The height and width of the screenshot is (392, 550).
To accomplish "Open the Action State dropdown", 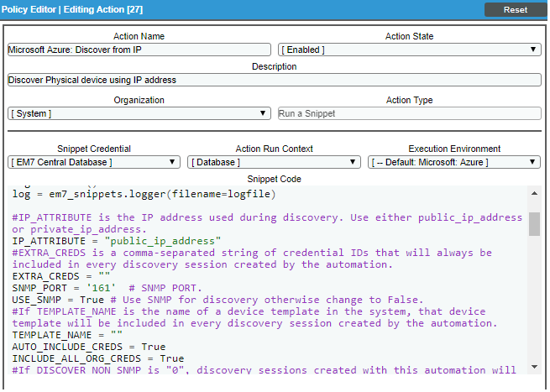I will tap(410, 50).
